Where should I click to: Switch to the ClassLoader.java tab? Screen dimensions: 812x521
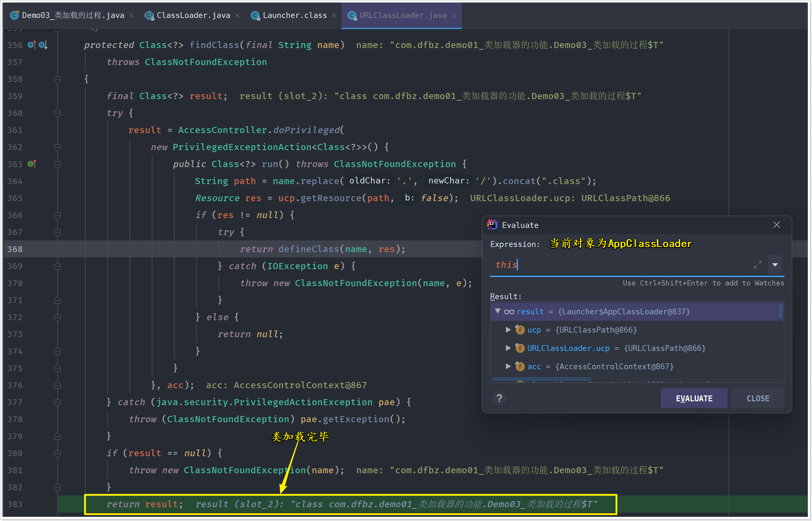click(193, 15)
